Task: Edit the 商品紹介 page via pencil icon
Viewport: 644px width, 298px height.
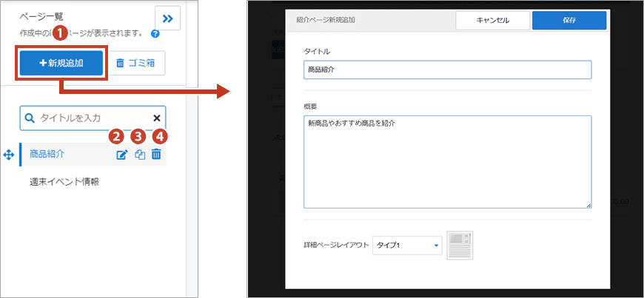Action: point(121,155)
